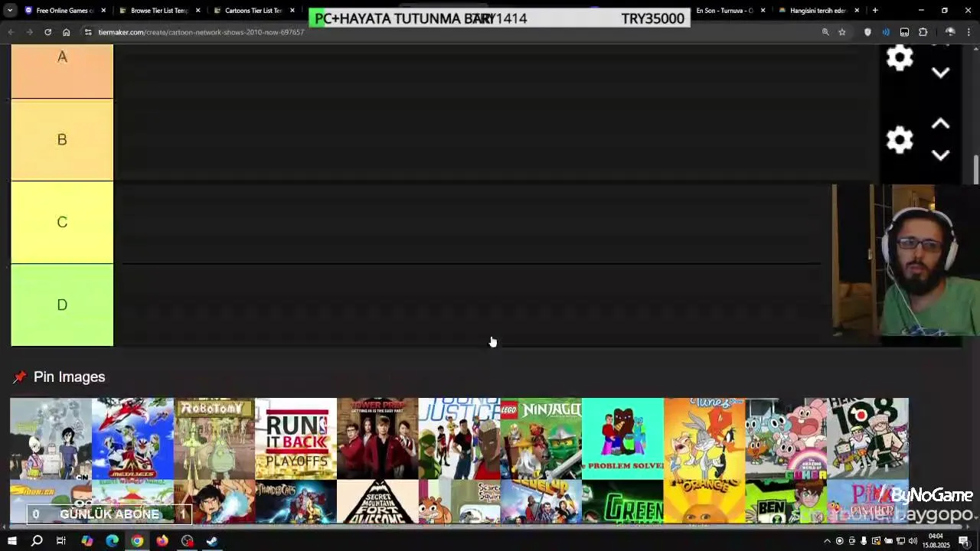This screenshot has width=980, height=551.
Task: Open Firefox from taskbar
Action: (x=162, y=541)
